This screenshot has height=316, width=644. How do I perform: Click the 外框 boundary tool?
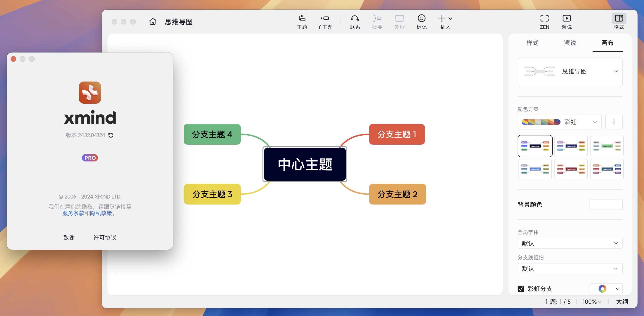399,22
